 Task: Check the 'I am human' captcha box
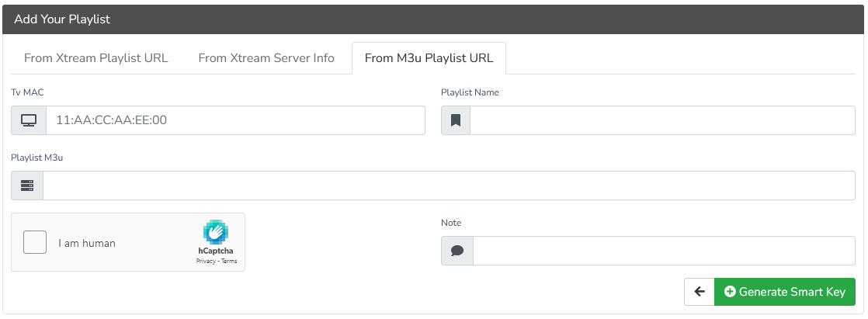[x=35, y=243]
